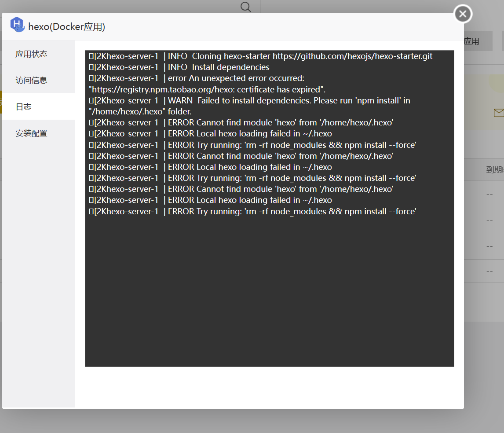Close the hexo Docker app dialog
This screenshot has height=433, width=504.
[x=463, y=14]
